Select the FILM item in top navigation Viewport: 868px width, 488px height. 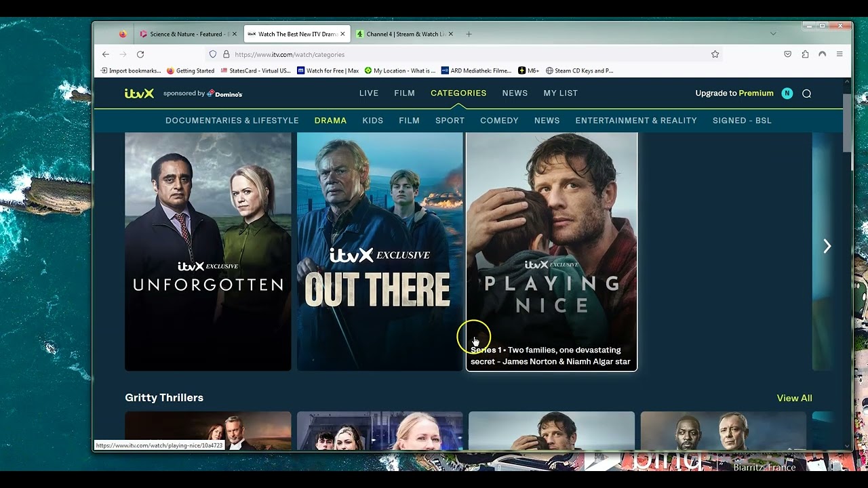404,94
